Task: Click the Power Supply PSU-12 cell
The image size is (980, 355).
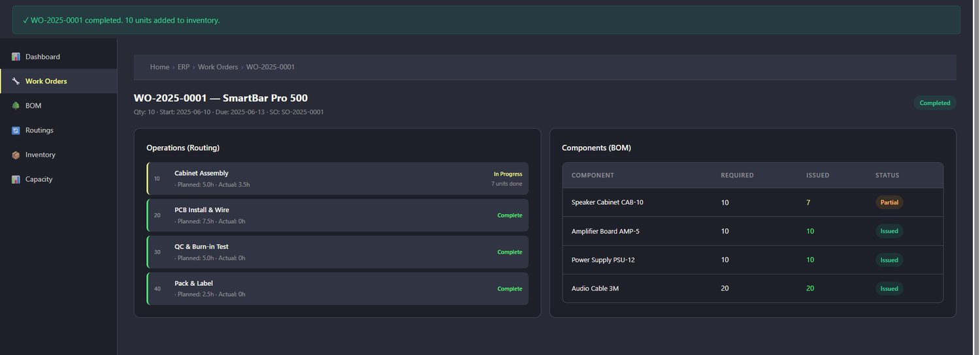Action: (603, 260)
